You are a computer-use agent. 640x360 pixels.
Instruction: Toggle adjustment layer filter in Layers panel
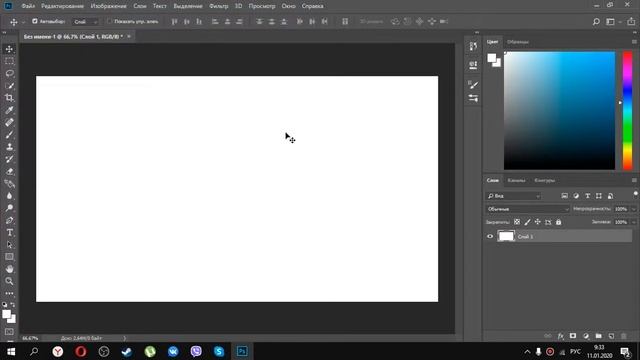(x=576, y=196)
